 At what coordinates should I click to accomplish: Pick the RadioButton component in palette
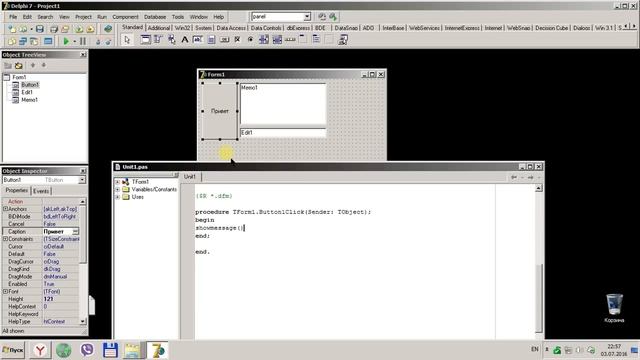click(x=250, y=40)
